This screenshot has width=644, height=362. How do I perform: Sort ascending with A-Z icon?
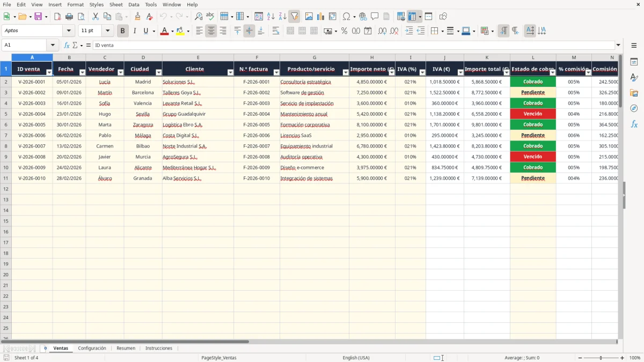(271, 17)
